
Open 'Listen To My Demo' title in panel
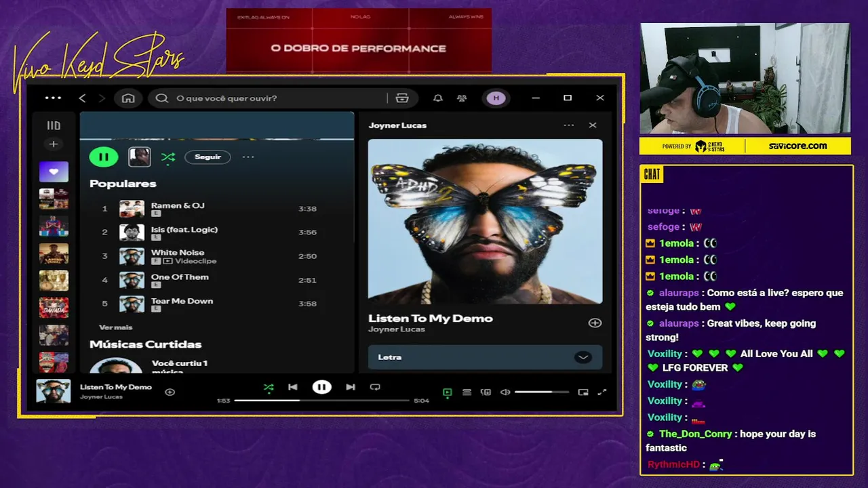[431, 318]
